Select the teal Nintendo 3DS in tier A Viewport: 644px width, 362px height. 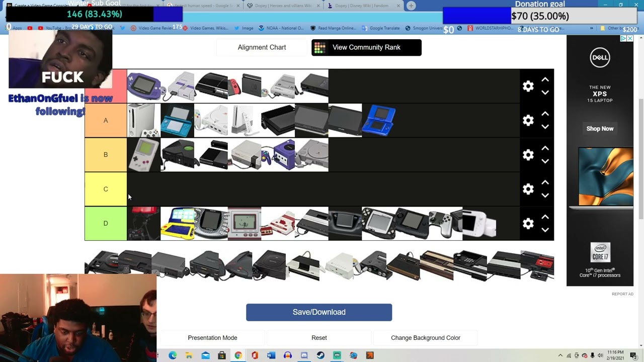pos(177,121)
